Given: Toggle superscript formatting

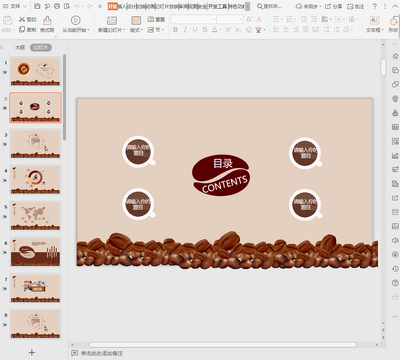Looking at the screenshot, I should [228, 30].
